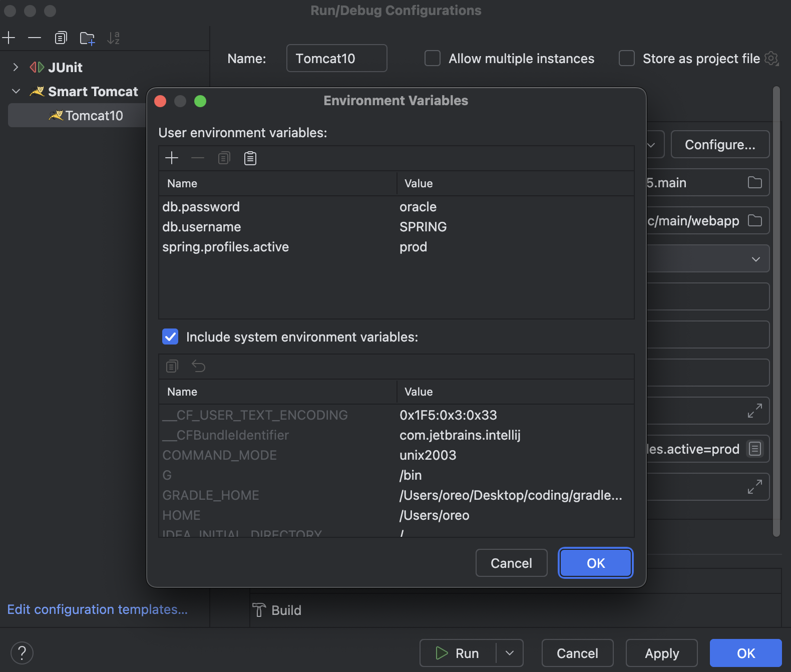This screenshot has width=791, height=672.
Task: Click Configure... button
Action: point(720,145)
